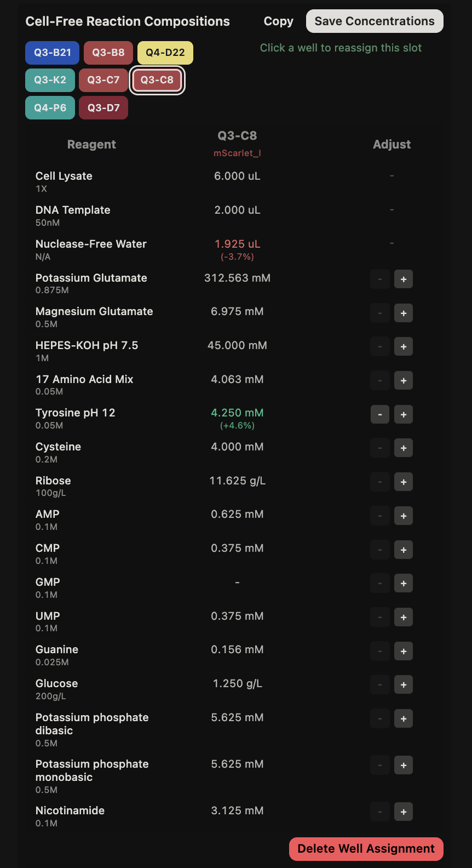Decrease Tyrosine pH 12 concentration
472x868 pixels.
click(380, 414)
